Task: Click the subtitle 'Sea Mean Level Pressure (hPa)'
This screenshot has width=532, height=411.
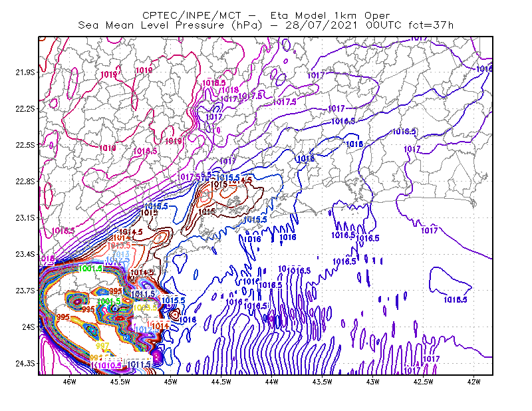Action: click(170, 25)
